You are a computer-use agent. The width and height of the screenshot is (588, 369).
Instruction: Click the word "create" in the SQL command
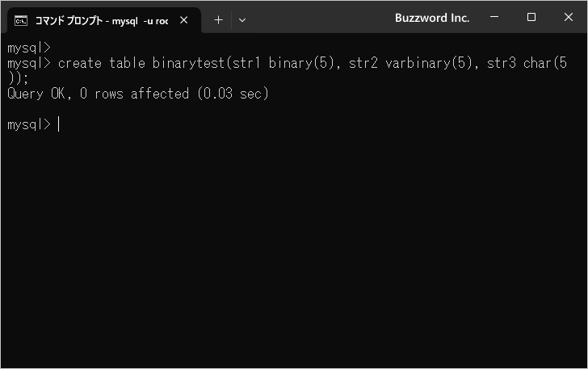pyautogui.click(x=79, y=63)
